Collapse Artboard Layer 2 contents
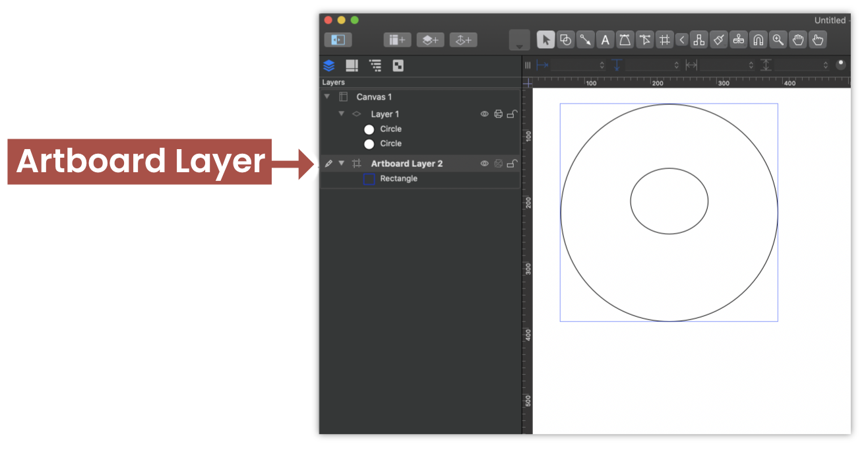Viewport: 868px width, 454px height. 342,163
